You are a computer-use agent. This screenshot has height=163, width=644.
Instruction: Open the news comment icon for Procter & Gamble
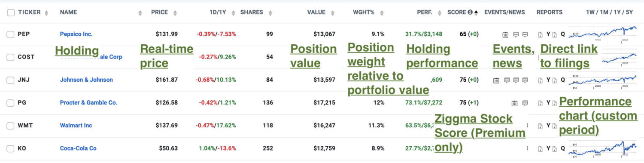tap(525, 103)
